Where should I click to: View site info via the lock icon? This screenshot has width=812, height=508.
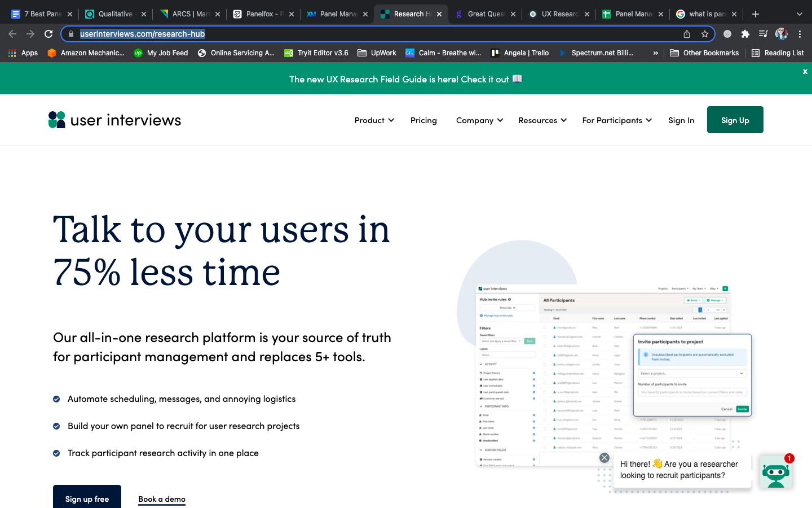70,34
